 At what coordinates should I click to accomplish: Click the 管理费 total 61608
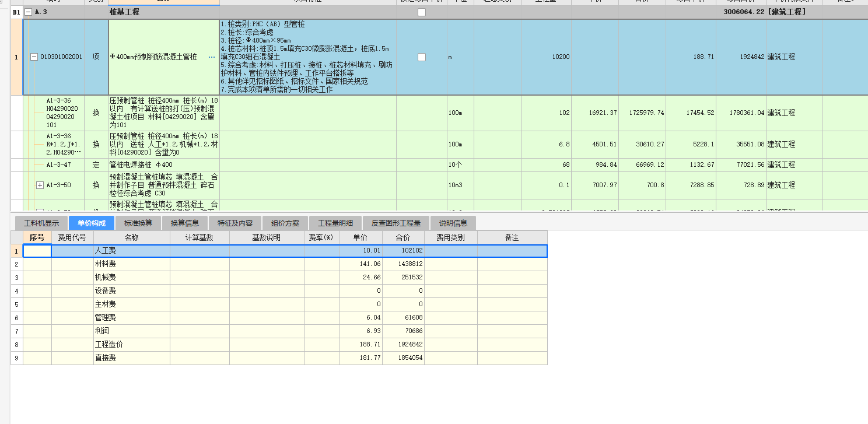point(414,318)
